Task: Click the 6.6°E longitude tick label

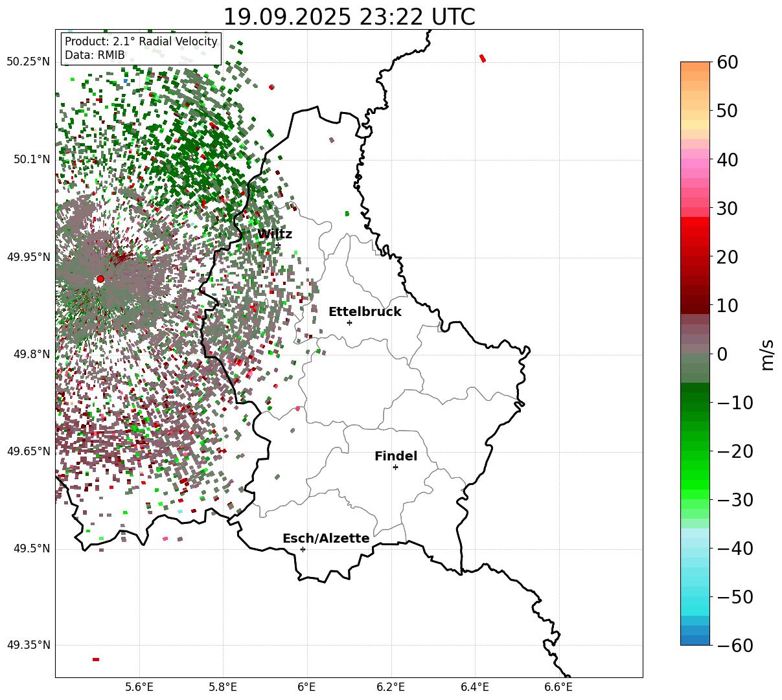Action: tap(558, 686)
